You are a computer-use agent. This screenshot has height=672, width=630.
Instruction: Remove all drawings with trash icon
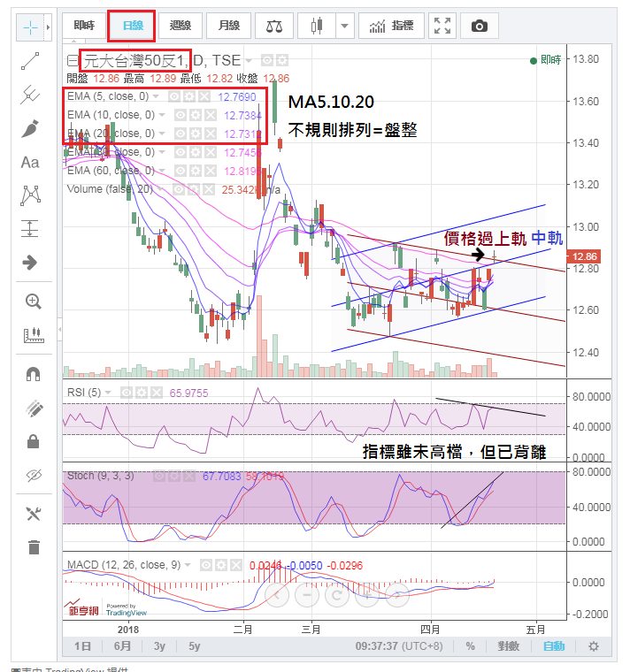point(34,546)
